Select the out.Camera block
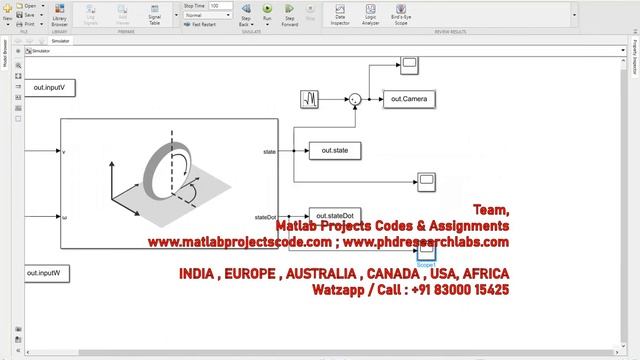The image size is (640, 360). click(x=409, y=99)
